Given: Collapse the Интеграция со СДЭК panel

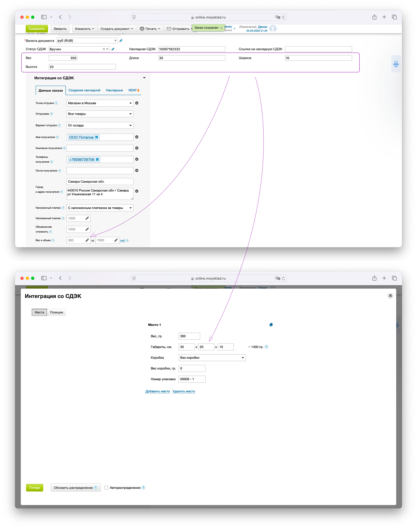Looking at the screenshot, I should (x=144, y=78).
